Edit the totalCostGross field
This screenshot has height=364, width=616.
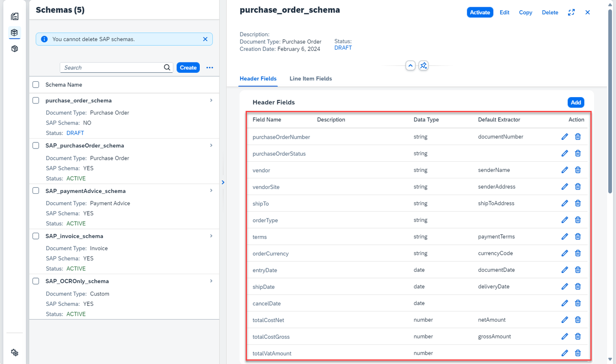click(565, 337)
